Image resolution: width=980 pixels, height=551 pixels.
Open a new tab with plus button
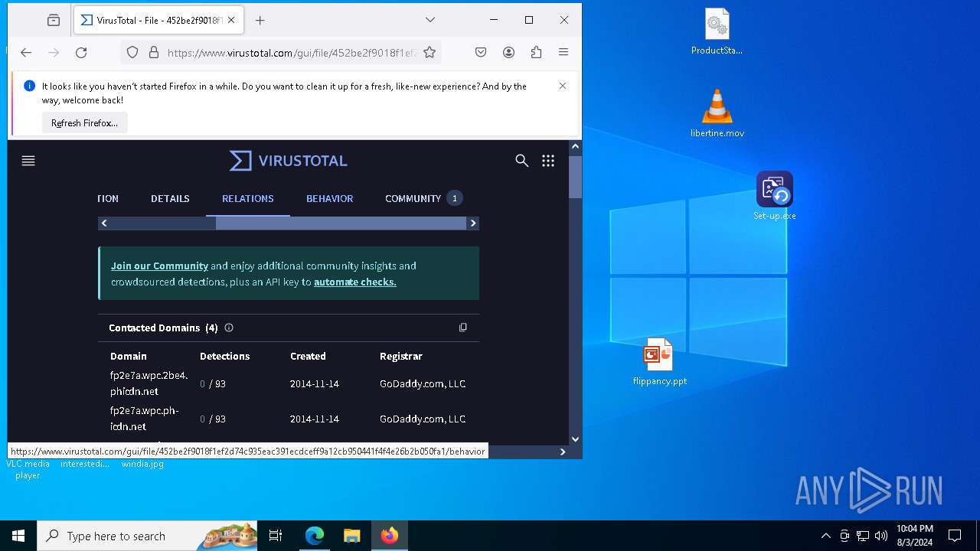tap(260, 21)
